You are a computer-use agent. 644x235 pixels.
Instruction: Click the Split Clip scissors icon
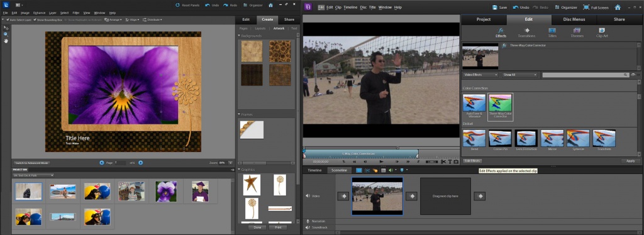(443, 161)
